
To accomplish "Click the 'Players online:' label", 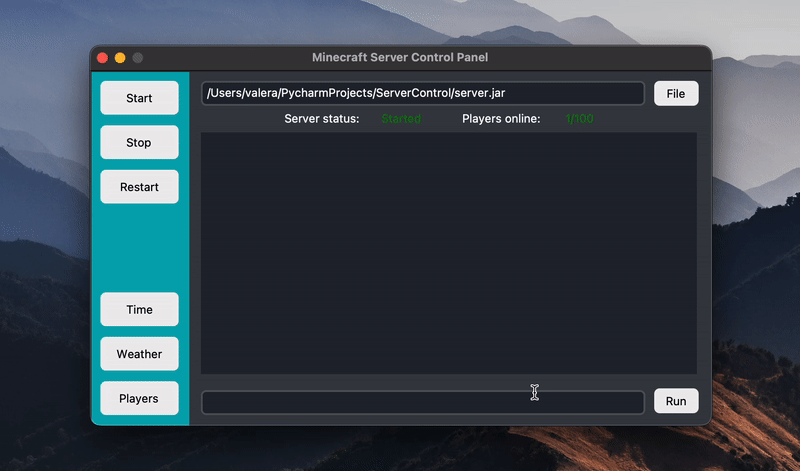I will click(x=501, y=119).
